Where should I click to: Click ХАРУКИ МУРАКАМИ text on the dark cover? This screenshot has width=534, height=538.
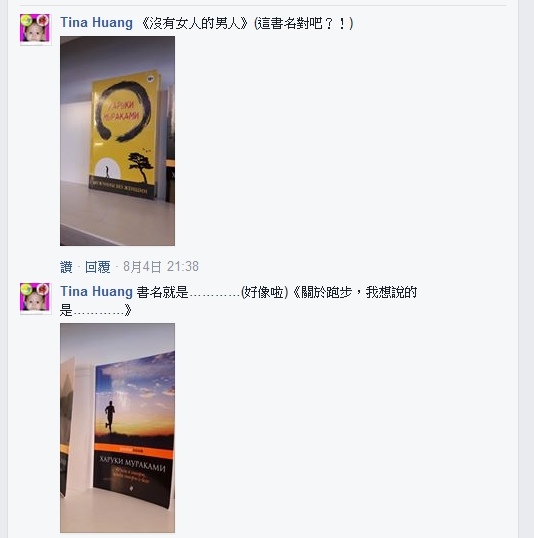[x=132, y=463]
